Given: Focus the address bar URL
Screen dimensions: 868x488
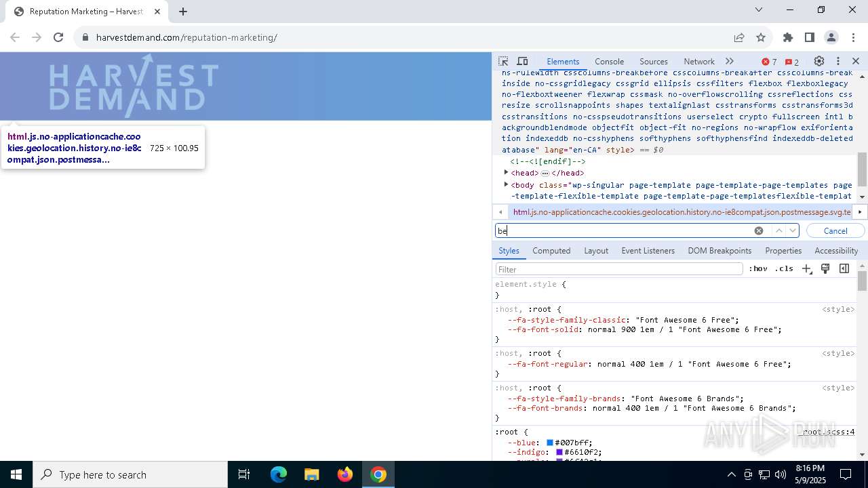Looking at the screenshot, I should [186, 37].
